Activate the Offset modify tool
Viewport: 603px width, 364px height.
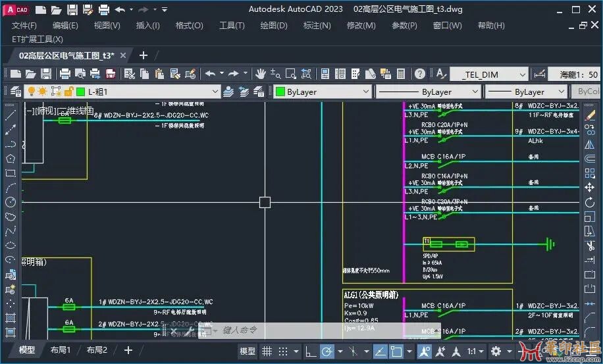tap(590, 159)
